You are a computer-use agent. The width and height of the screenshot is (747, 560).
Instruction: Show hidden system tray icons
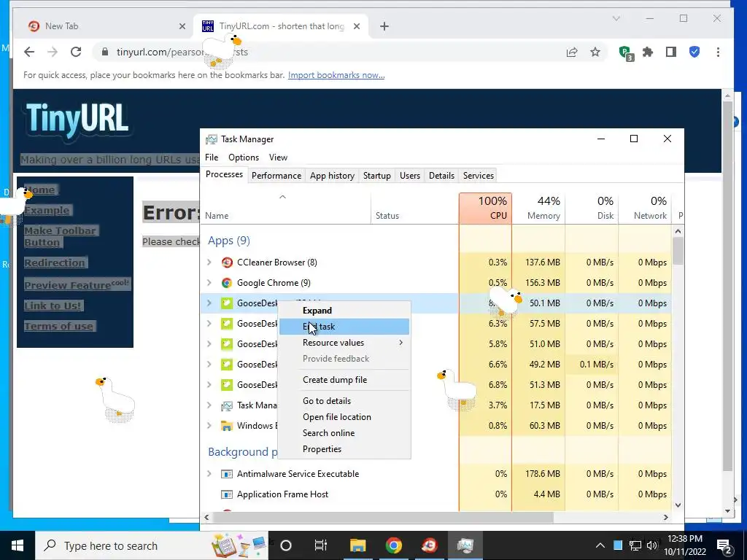pos(600,545)
